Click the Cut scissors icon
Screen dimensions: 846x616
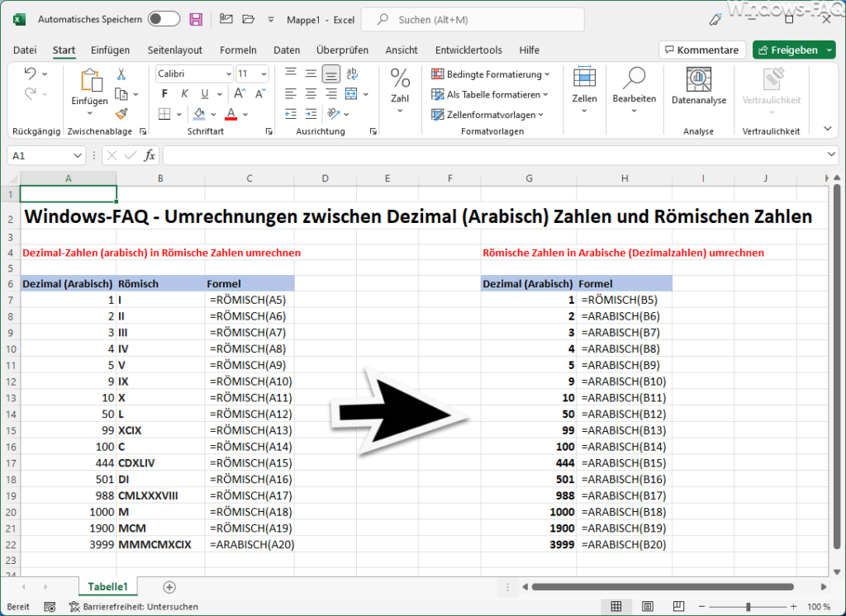[x=121, y=73]
